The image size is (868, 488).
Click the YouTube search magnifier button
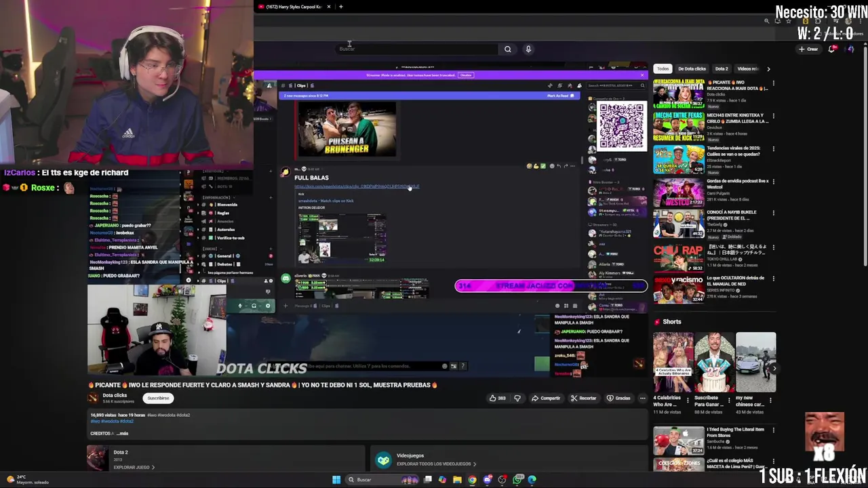507,49
